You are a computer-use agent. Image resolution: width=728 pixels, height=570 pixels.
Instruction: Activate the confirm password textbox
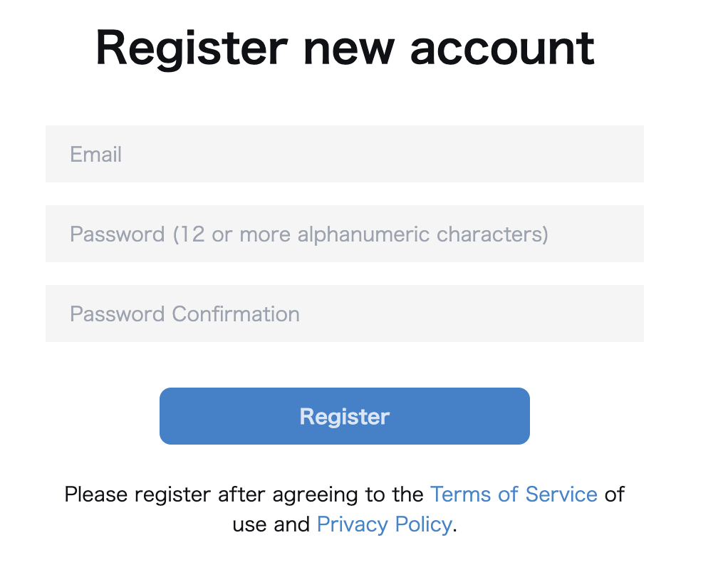point(345,313)
